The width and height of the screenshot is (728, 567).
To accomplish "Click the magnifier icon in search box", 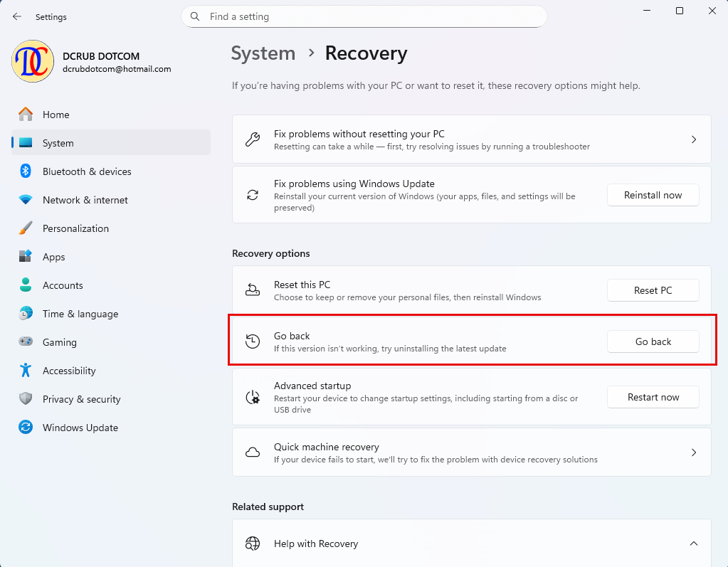I will [195, 16].
